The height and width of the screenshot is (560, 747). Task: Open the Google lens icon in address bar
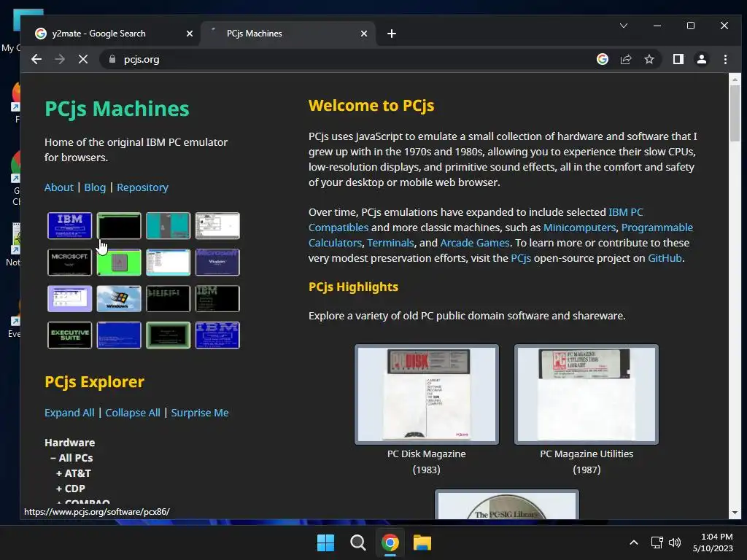[603, 60]
